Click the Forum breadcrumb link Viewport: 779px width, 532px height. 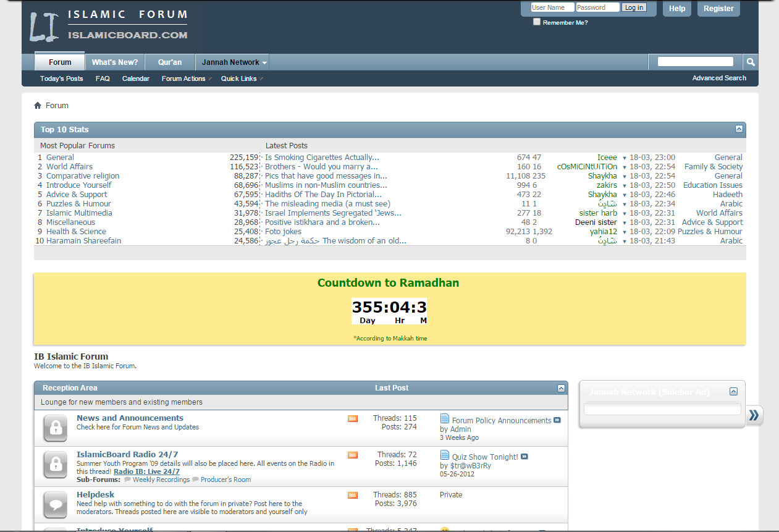click(57, 106)
